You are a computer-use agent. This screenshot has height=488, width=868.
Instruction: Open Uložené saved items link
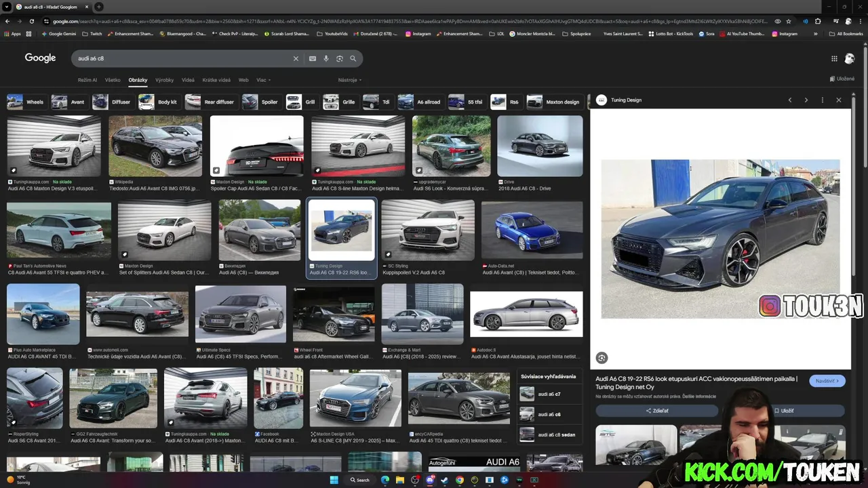click(842, 79)
